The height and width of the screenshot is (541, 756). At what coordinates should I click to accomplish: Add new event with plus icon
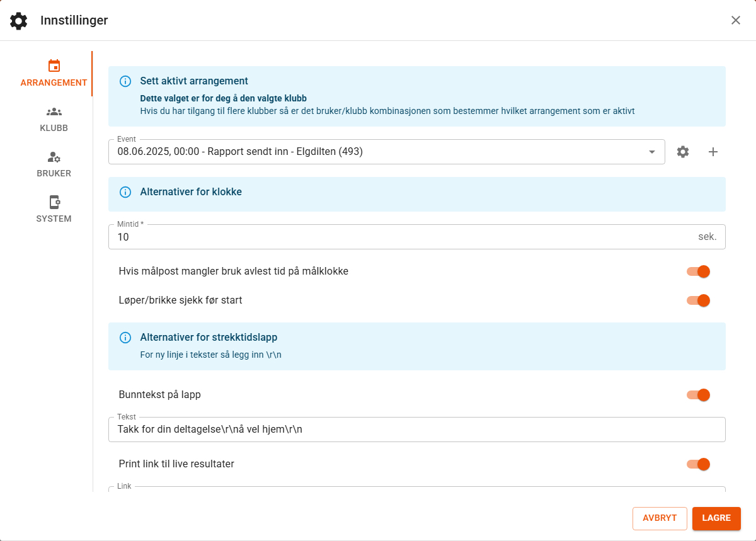click(x=713, y=152)
